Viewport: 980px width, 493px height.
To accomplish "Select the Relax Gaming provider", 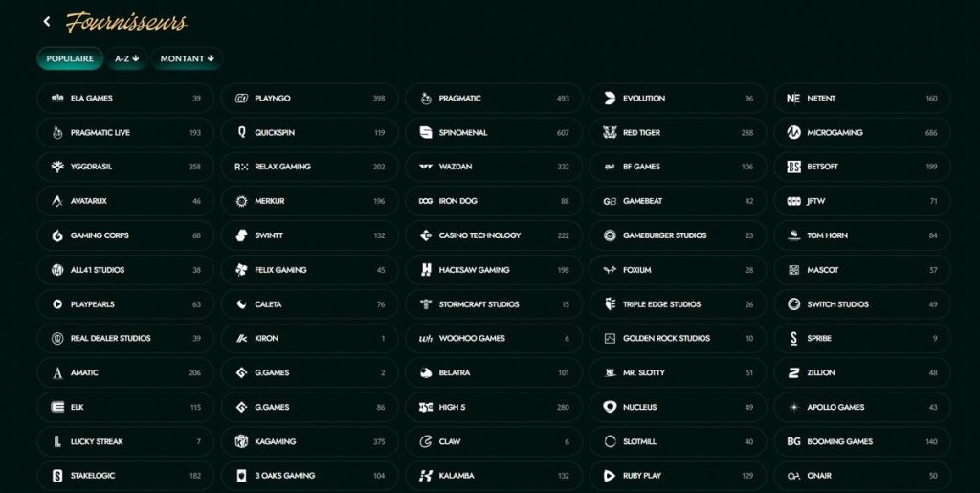I will pyautogui.click(x=310, y=167).
